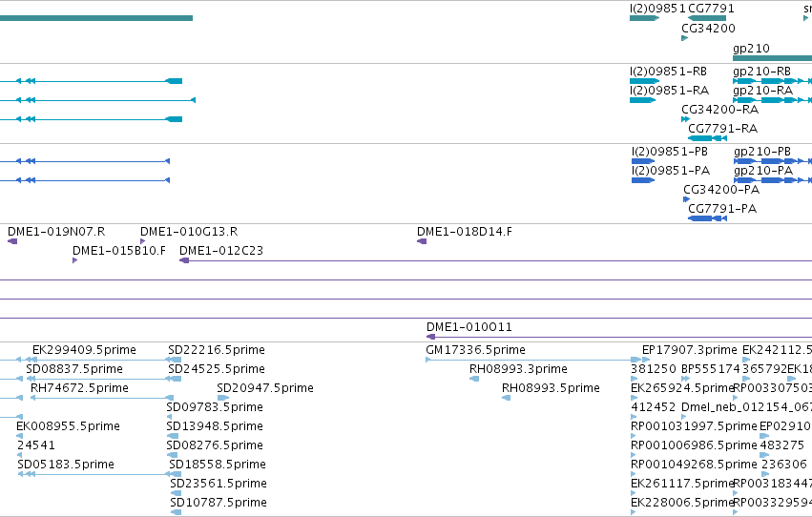This screenshot has height=517, width=812.
Task: Open the RH08993.3prime label
Action: pos(518,369)
